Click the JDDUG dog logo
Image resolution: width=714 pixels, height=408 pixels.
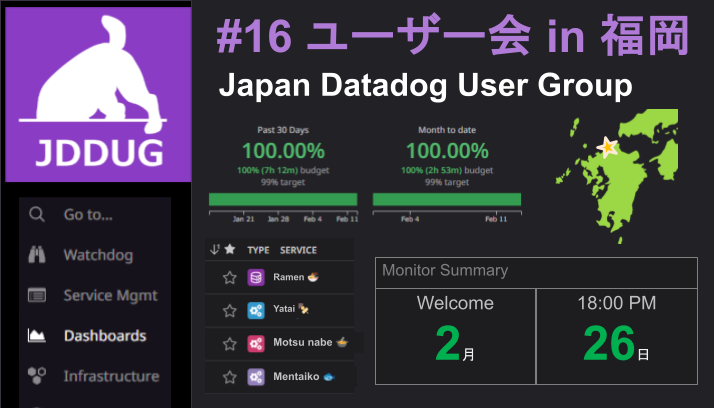[x=97, y=92]
